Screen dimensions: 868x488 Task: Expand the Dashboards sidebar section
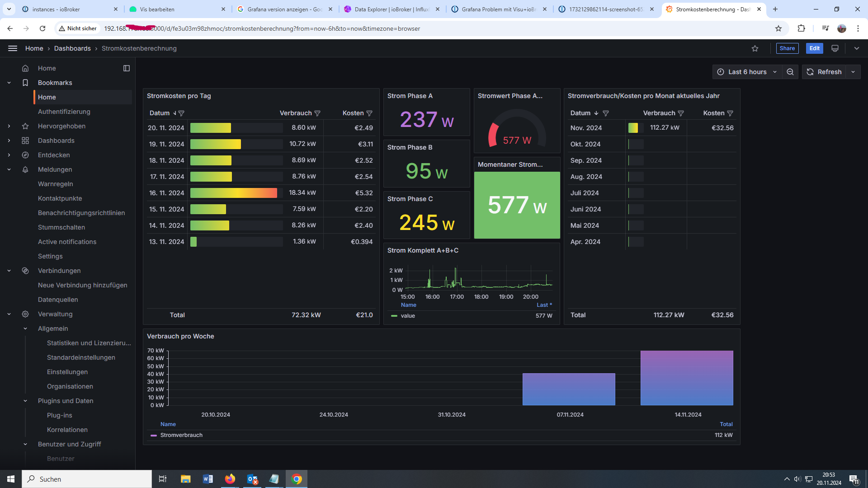9,141
